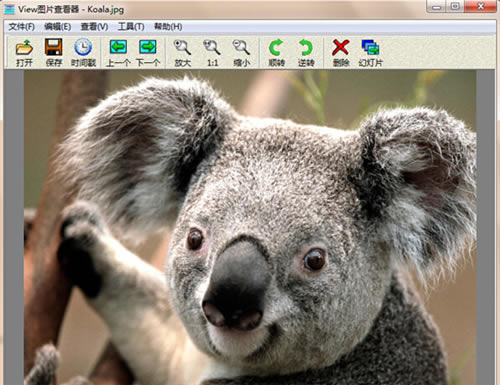Add a timestamp with the 时间戳 clock icon
The image size is (500, 385).
pos(83,52)
